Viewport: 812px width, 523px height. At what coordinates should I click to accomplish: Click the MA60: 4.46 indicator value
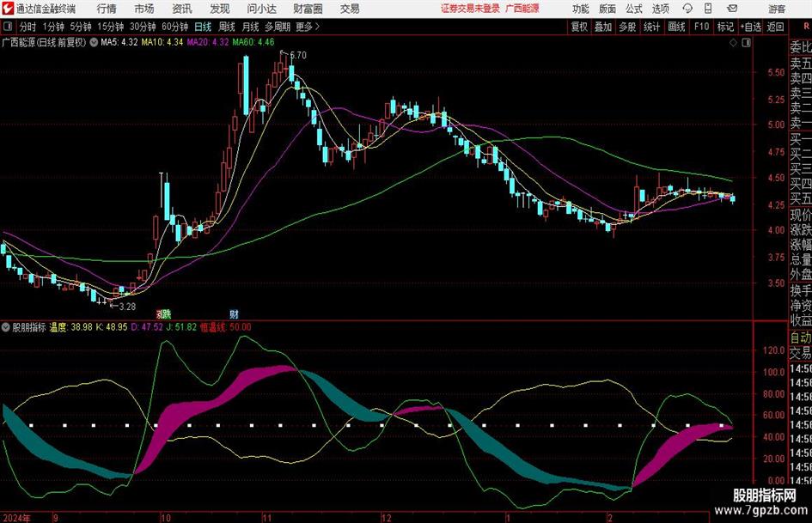click(x=253, y=42)
